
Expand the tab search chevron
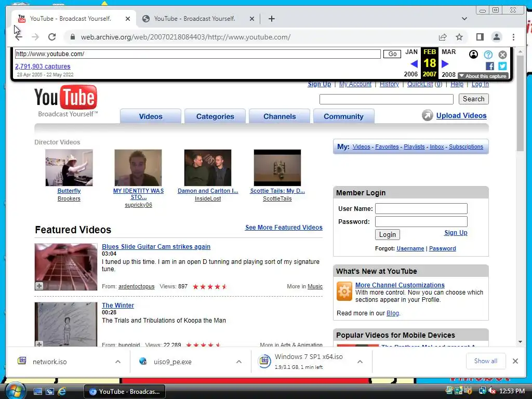click(x=464, y=19)
